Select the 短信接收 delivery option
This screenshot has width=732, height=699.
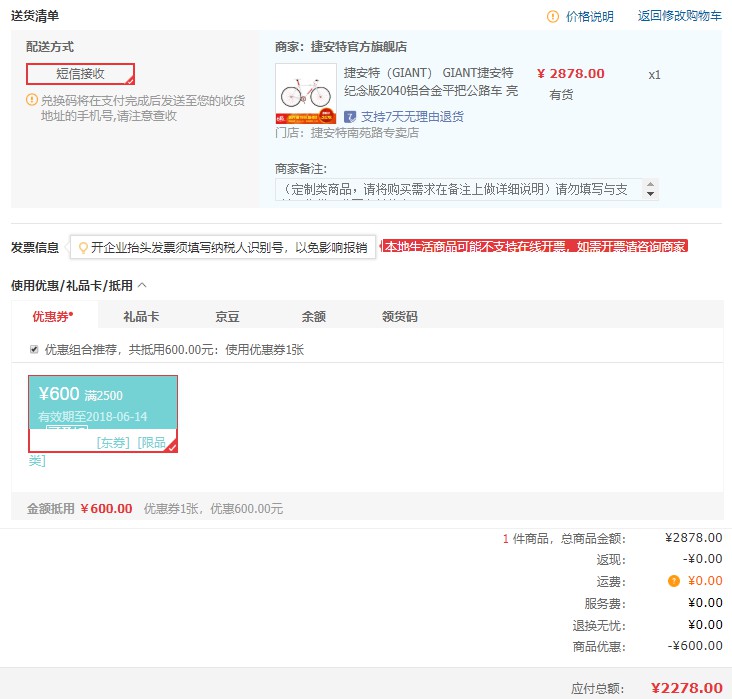tap(80, 74)
